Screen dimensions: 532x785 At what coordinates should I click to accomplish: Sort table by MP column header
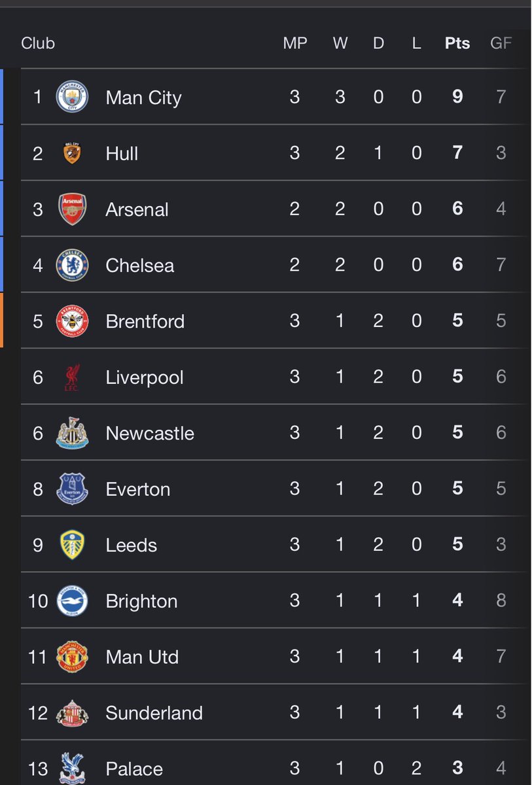[x=295, y=44]
